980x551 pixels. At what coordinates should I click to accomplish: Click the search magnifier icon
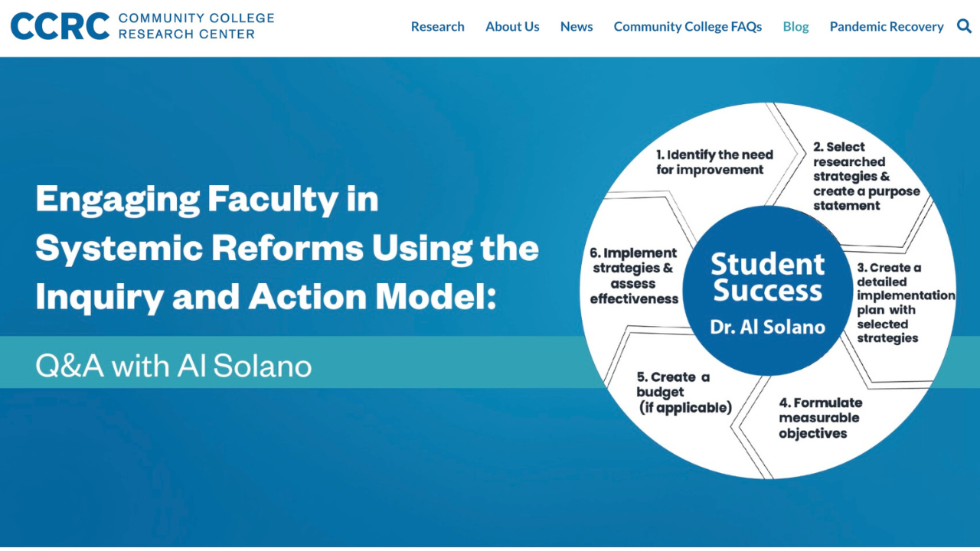pyautogui.click(x=964, y=26)
